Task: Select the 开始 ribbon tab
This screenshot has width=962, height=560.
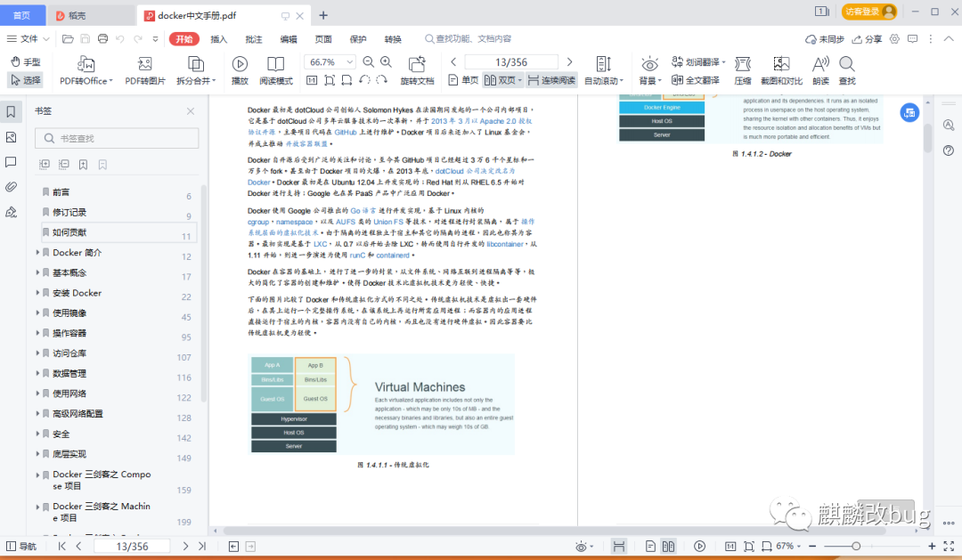Action: pyautogui.click(x=184, y=38)
